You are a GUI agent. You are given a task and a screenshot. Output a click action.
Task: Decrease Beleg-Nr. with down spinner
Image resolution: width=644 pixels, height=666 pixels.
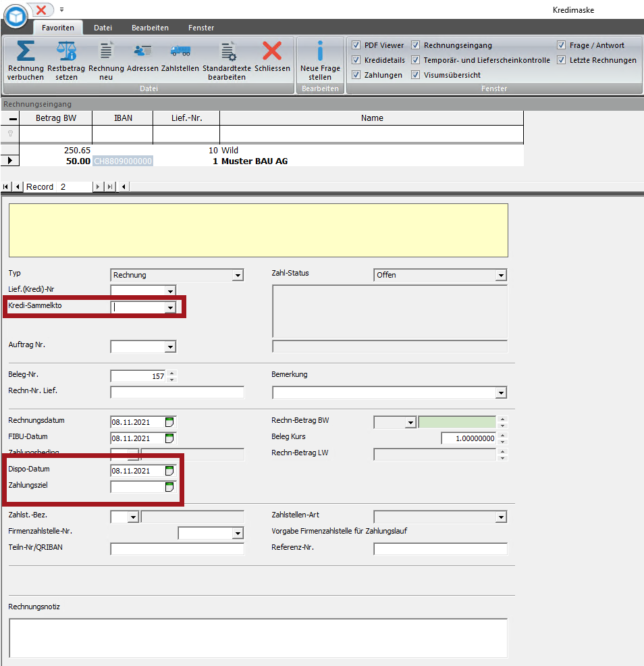tap(172, 380)
